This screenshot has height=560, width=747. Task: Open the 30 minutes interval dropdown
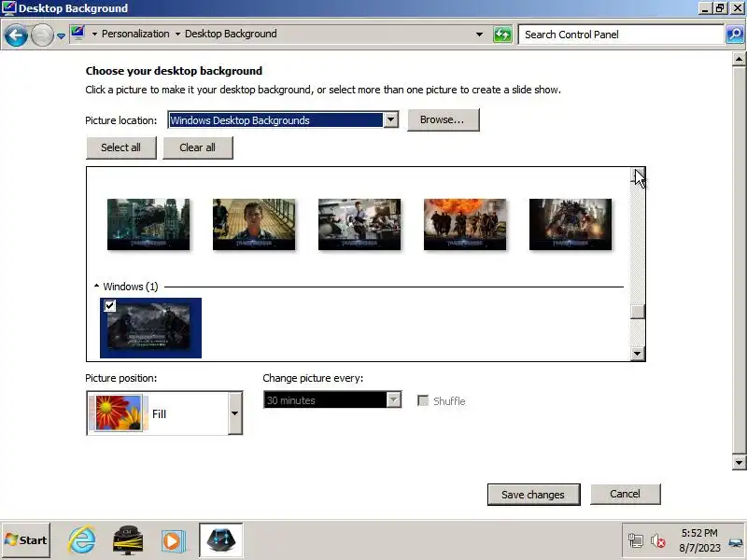[393, 400]
